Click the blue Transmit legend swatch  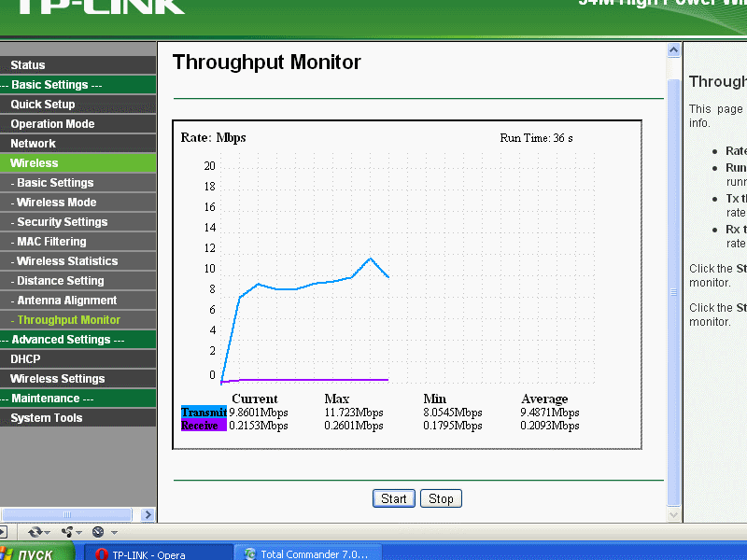204,413
